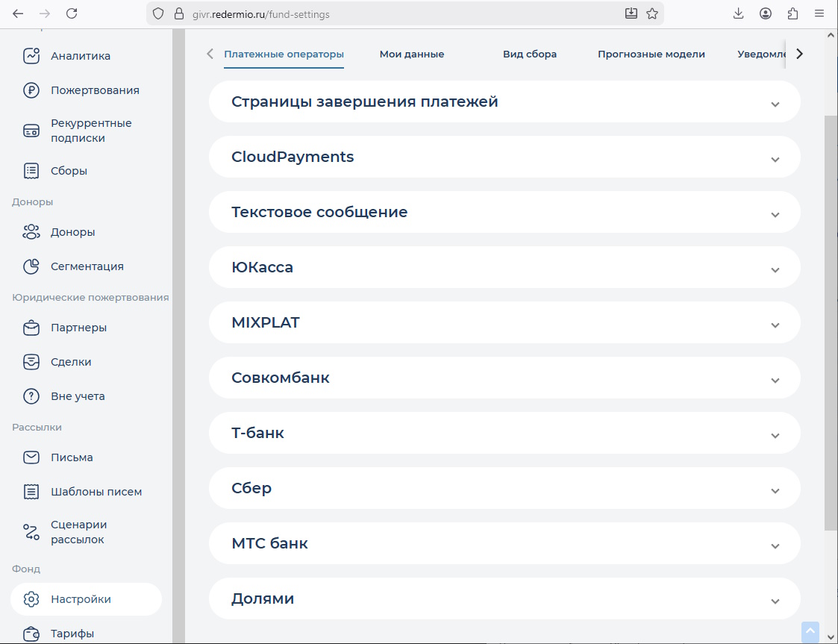This screenshot has width=838, height=644.
Task: Expand the MIXPLAT section chevron
Action: 775,325
